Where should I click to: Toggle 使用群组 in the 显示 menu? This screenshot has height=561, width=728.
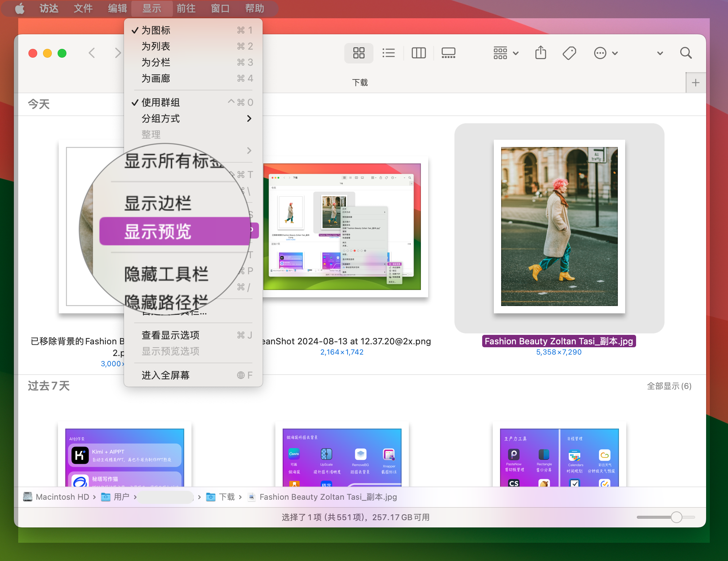coord(160,102)
